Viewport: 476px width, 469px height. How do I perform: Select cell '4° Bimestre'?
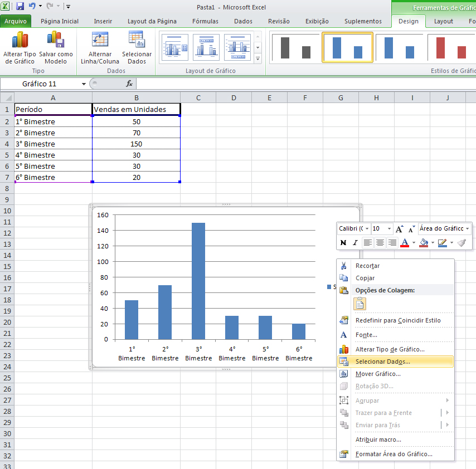[x=53, y=155]
